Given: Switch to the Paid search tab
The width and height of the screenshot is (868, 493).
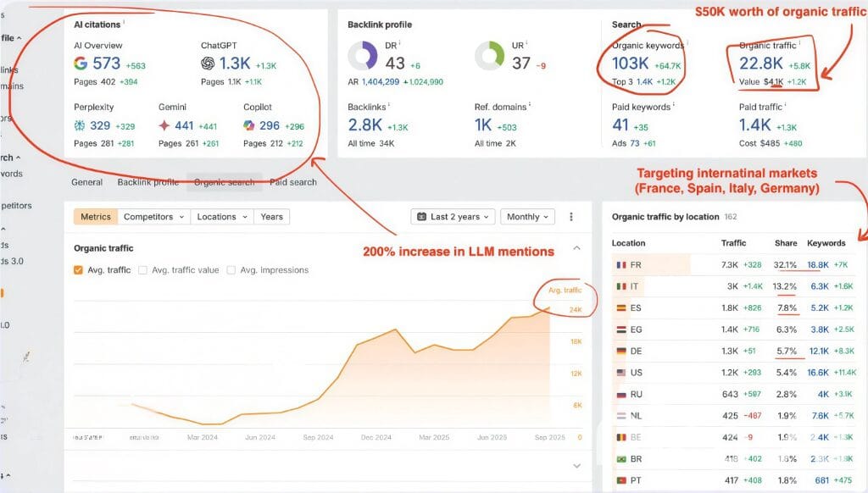Looking at the screenshot, I should [x=292, y=182].
